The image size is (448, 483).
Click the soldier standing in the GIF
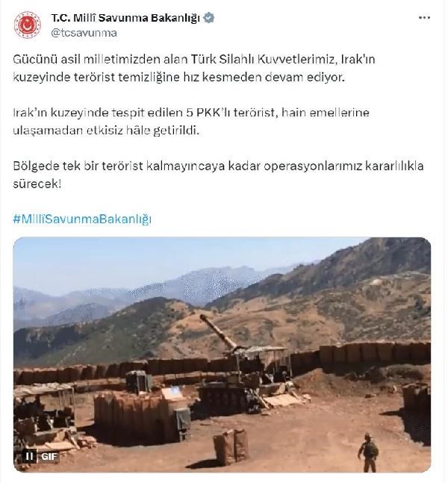(368, 452)
